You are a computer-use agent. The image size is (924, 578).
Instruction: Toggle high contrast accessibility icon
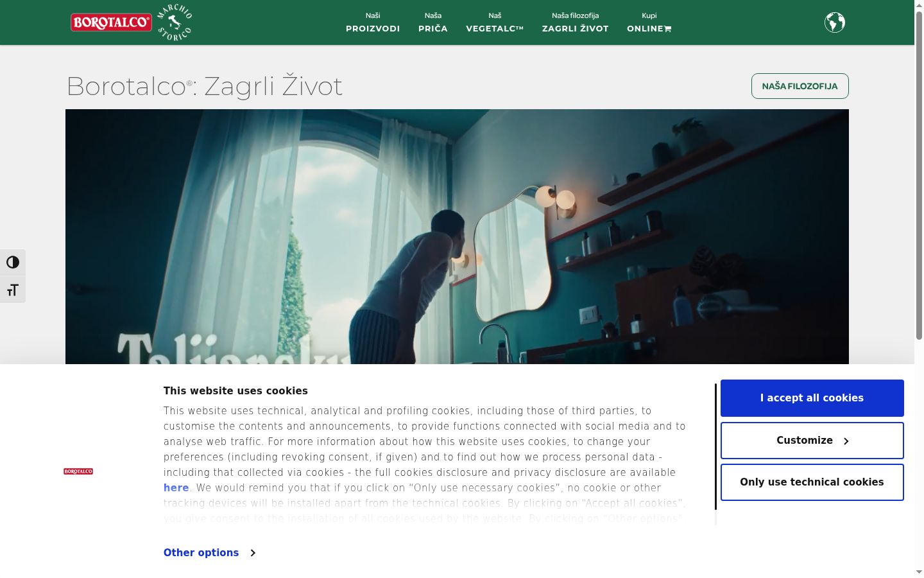click(13, 262)
